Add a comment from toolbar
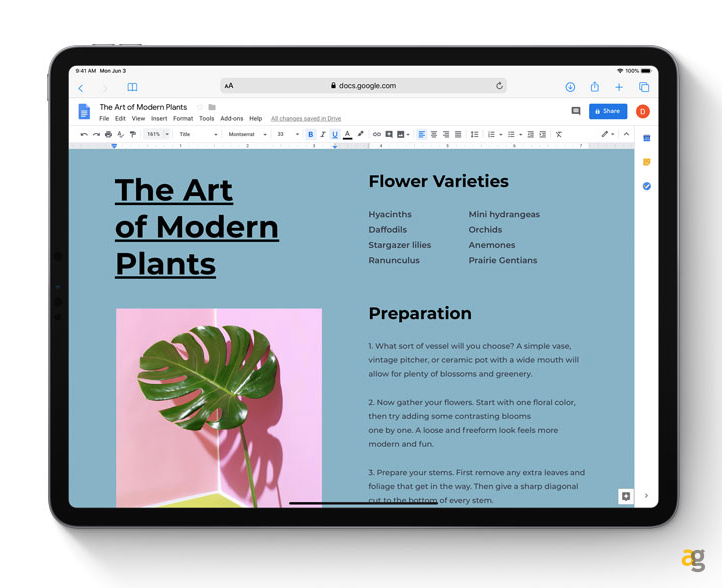Viewport: 722px width, 588px height. click(x=389, y=134)
